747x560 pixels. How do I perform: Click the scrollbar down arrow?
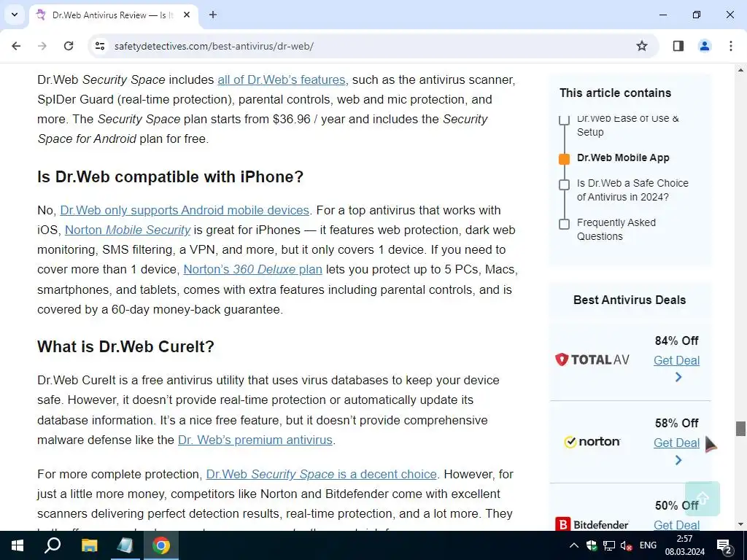click(x=740, y=524)
